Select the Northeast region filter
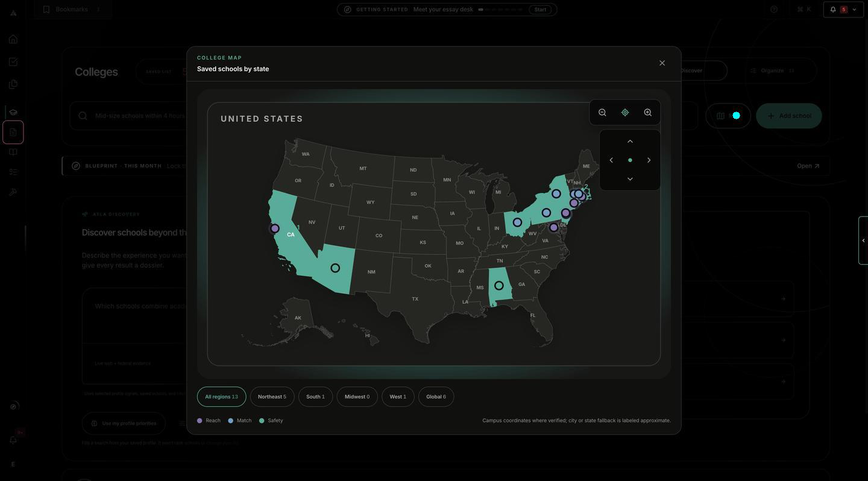 pyautogui.click(x=272, y=397)
